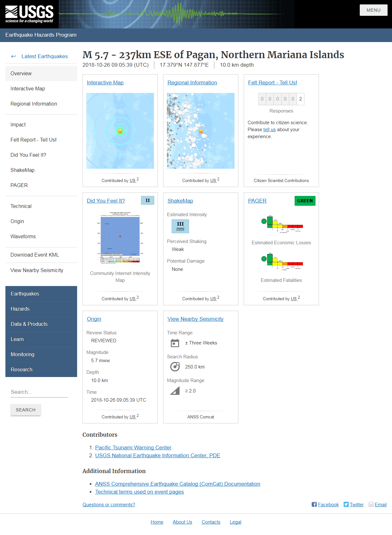Open Did You Feel It? card link
The width and height of the screenshot is (392, 535).
(106, 201)
